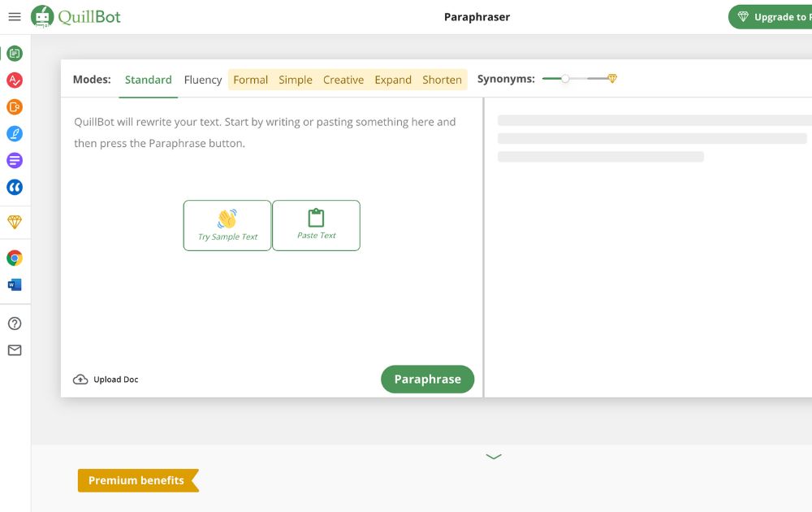Click the Premium diamond sidebar icon

pyautogui.click(x=15, y=222)
